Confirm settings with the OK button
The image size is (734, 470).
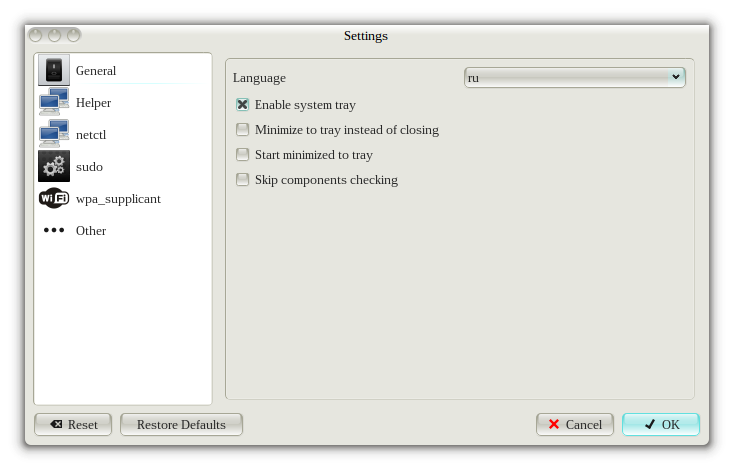point(661,424)
